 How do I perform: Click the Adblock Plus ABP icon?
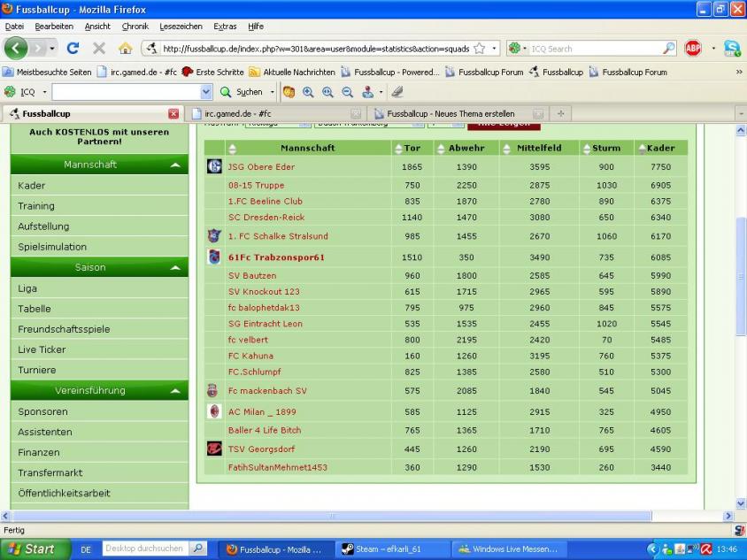[692, 48]
